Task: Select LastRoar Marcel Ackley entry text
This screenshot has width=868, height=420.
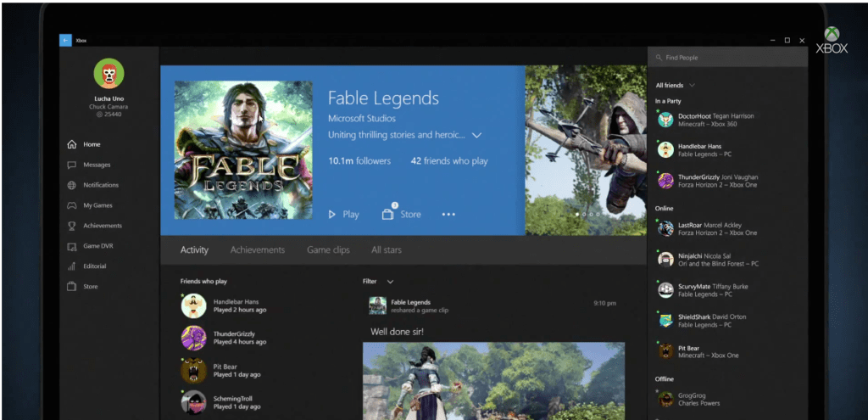Action: 717,229
